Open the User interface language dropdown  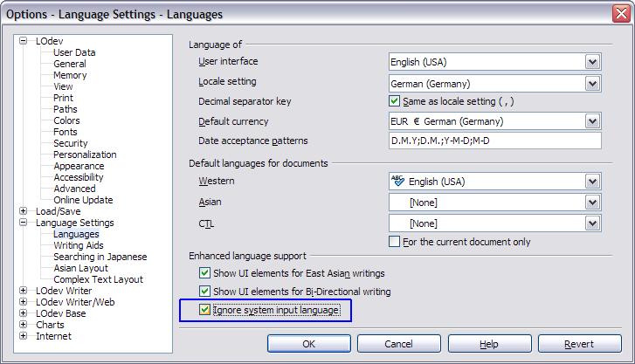592,62
